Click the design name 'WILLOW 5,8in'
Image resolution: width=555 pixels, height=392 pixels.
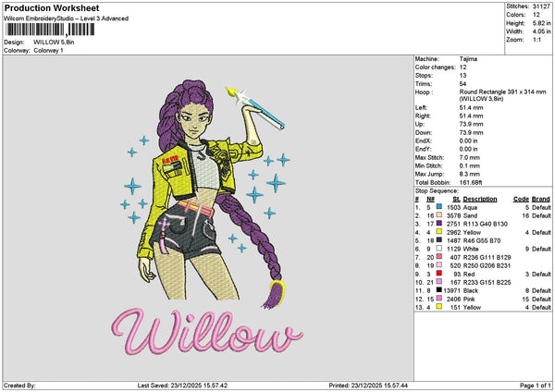coord(54,43)
